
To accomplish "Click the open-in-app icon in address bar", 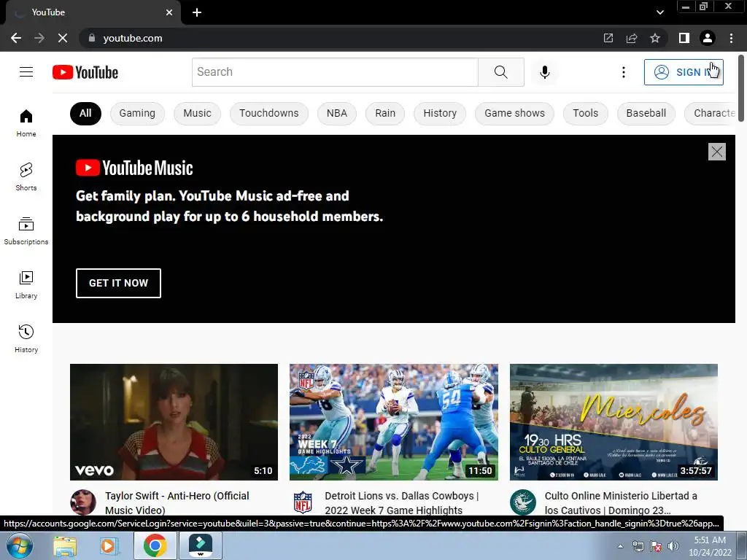I will coord(608,38).
